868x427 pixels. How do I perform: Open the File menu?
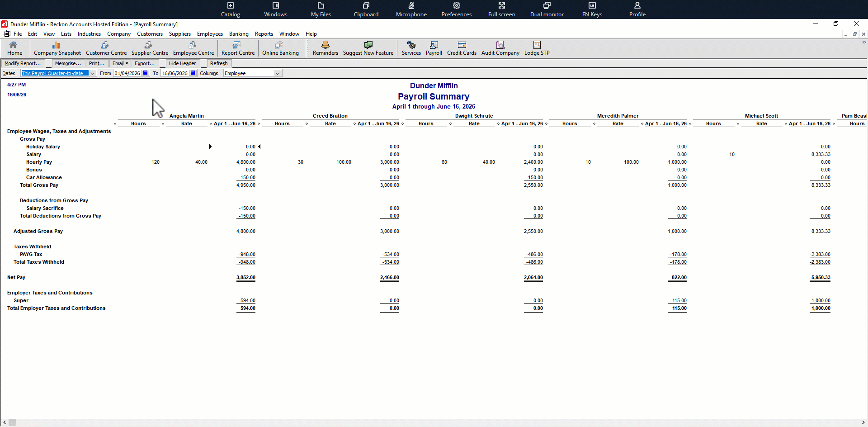[18, 34]
